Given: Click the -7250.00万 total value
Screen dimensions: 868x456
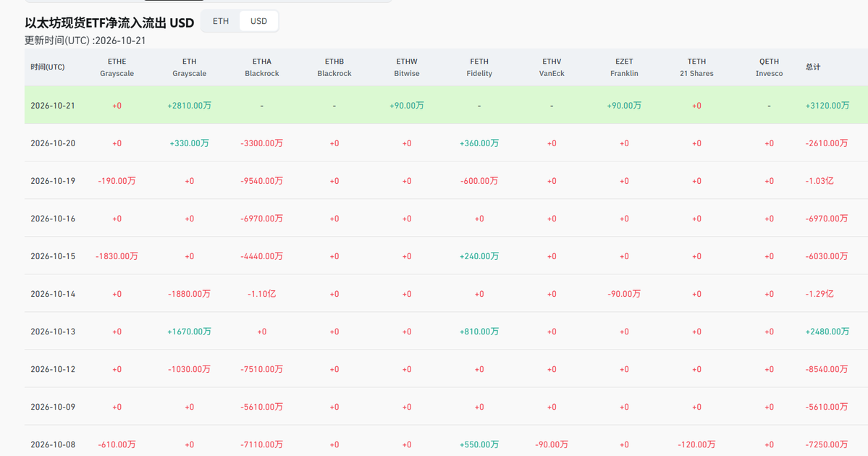Looking at the screenshot, I should click(x=827, y=444).
